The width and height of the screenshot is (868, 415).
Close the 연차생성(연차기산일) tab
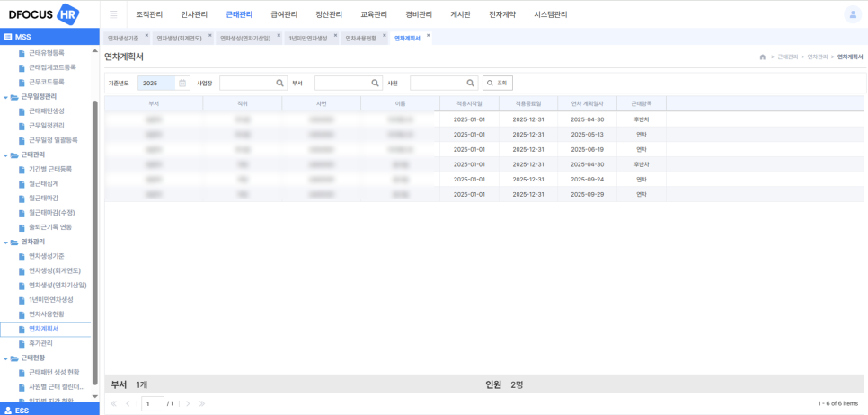[279, 35]
